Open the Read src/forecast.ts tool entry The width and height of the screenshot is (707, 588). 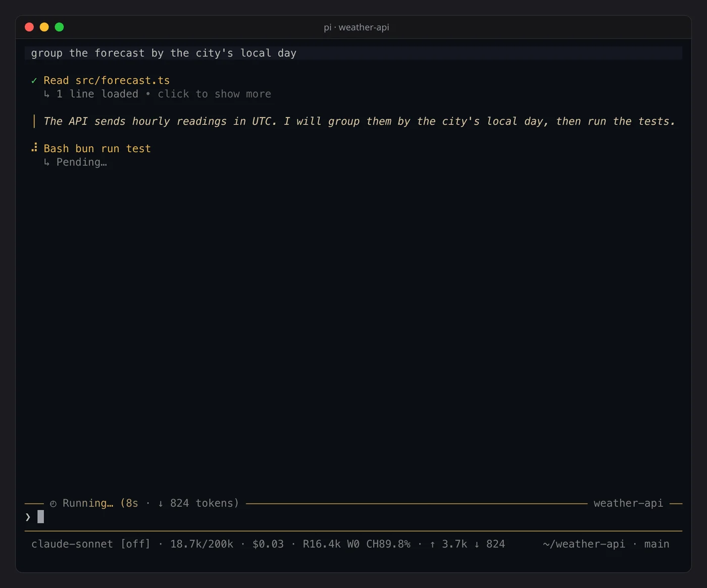point(107,80)
